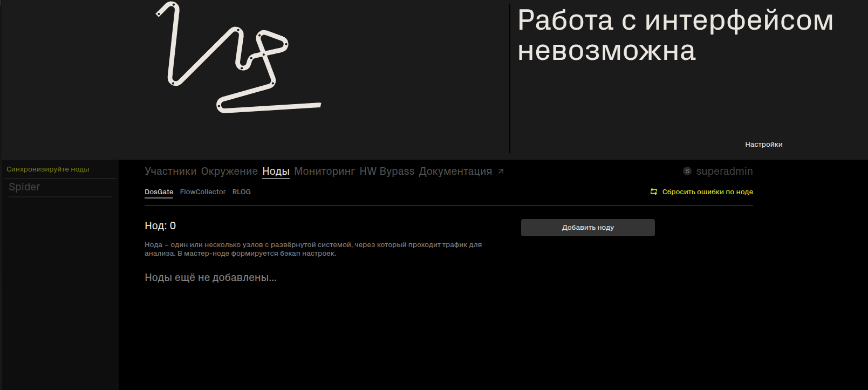The height and width of the screenshot is (390, 868).
Task: Open the HW Bypass tab
Action: 387,171
